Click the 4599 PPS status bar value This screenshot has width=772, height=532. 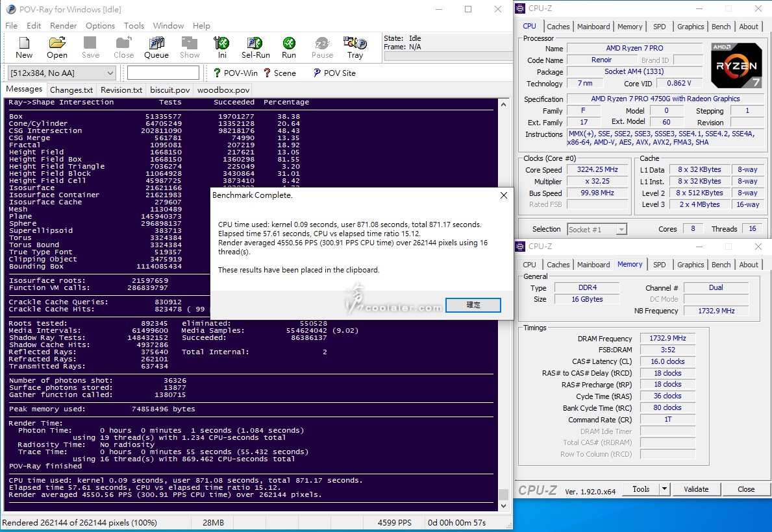pyautogui.click(x=394, y=523)
